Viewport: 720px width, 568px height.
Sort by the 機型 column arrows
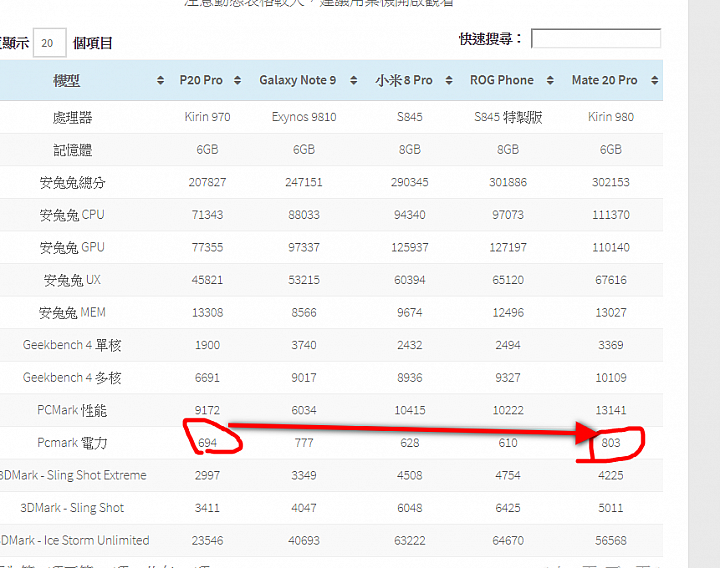[160, 80]
